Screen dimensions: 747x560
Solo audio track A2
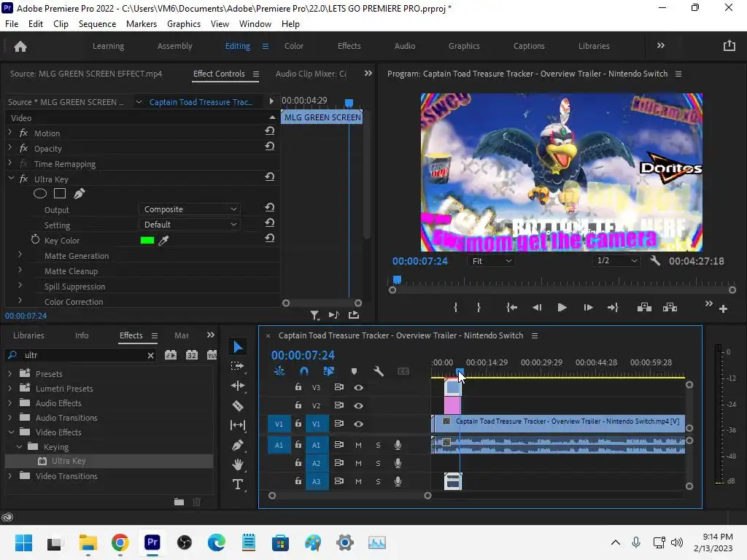379,463
